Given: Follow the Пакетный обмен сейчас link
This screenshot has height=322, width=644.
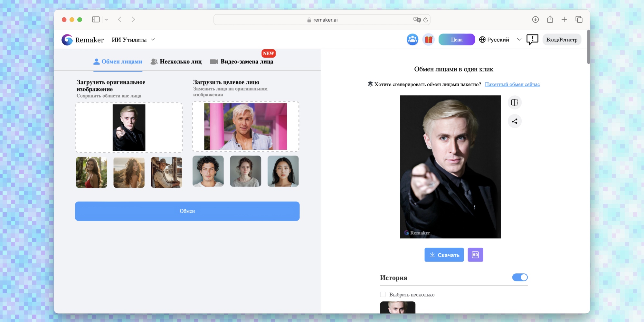Looking at the screenshot, I should (513, 84).
